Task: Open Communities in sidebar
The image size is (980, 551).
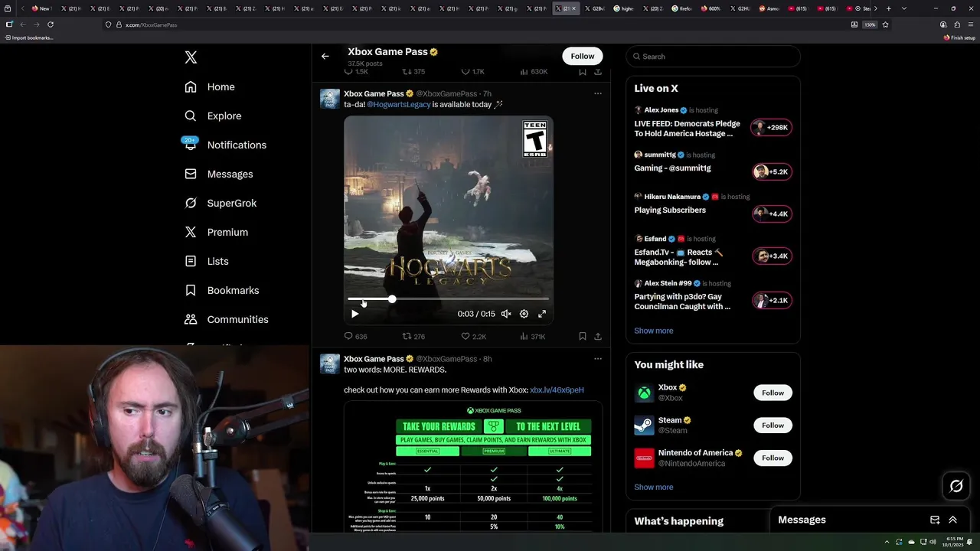Action: coord(227,320)
